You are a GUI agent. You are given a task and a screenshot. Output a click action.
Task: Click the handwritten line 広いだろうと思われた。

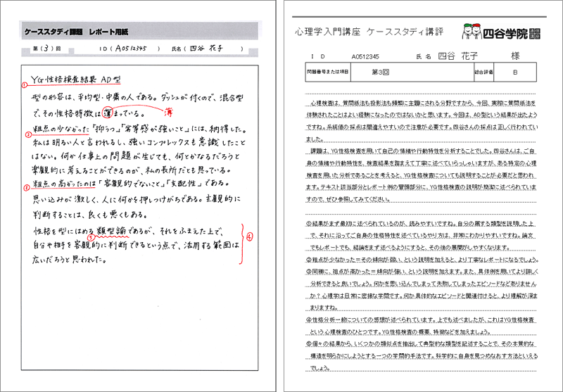69,259
